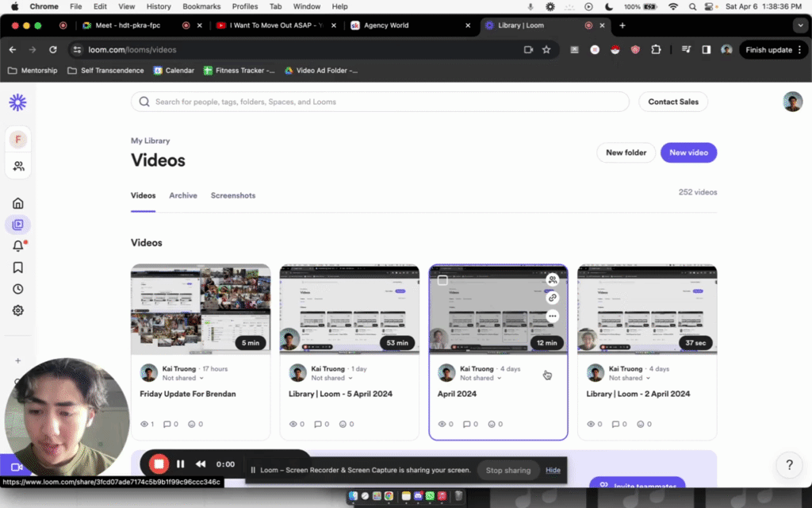The image size is (812, 508).
Task: Open Chrome media control icon
Action: pos(686,50)
